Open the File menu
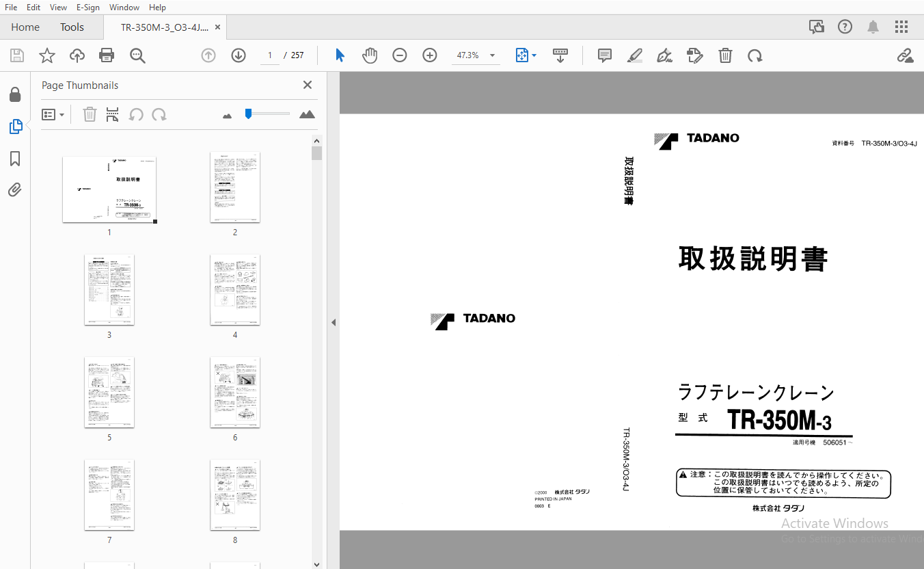Viewport: 924px width, 569px height. (11, 7)
